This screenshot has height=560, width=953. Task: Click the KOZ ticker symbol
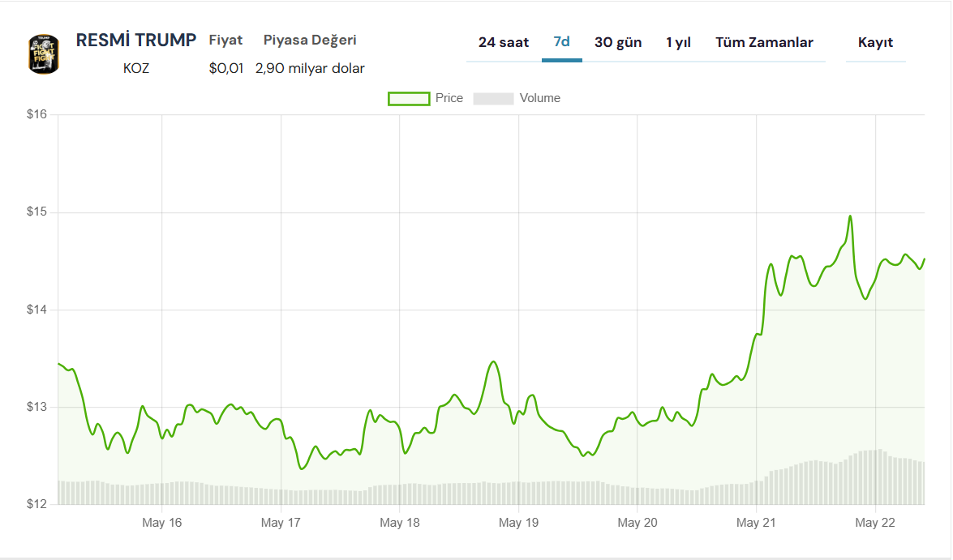pyautogui.click(x=136, y=68)
